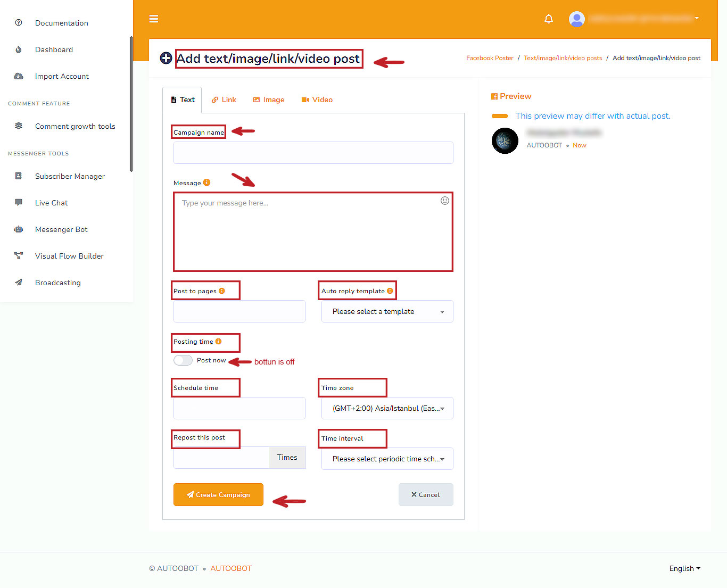Open the emoji picker in message box

pyautogui.click(x=445, y=201)
